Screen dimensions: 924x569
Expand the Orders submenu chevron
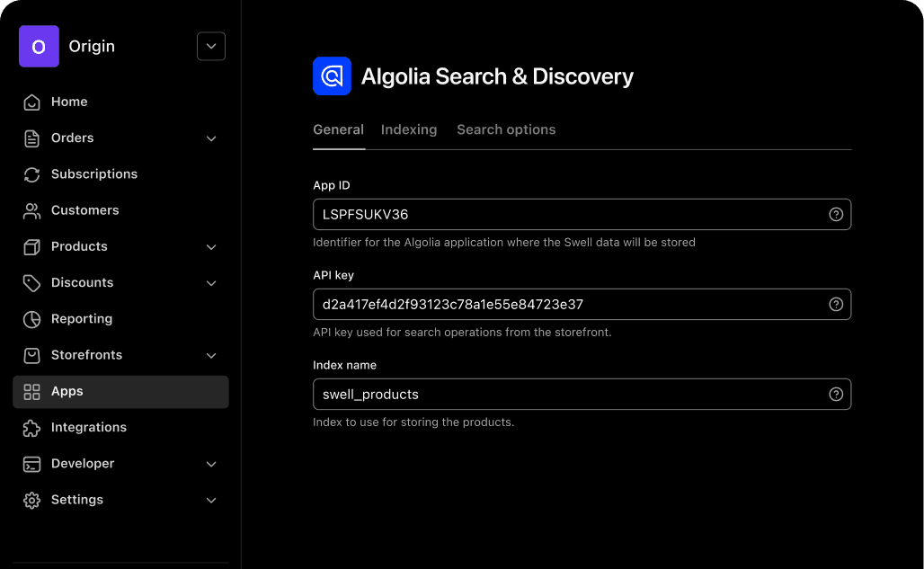tap(211, 138)
